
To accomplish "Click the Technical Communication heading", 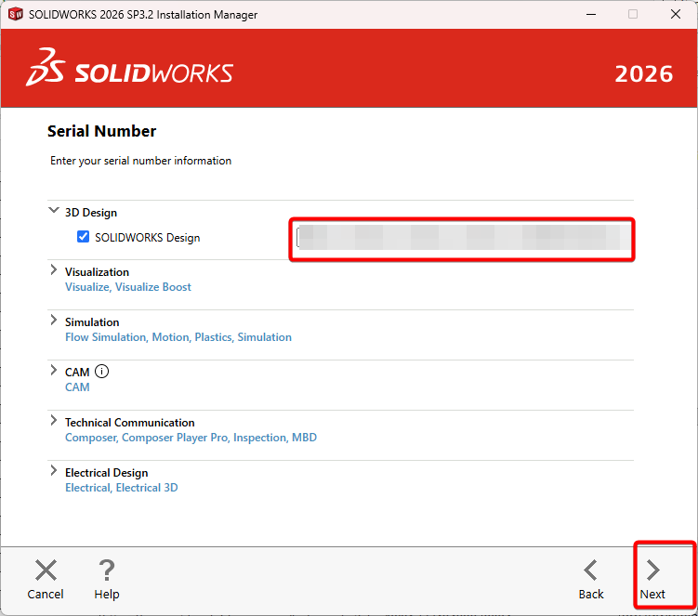I will 130,423.
